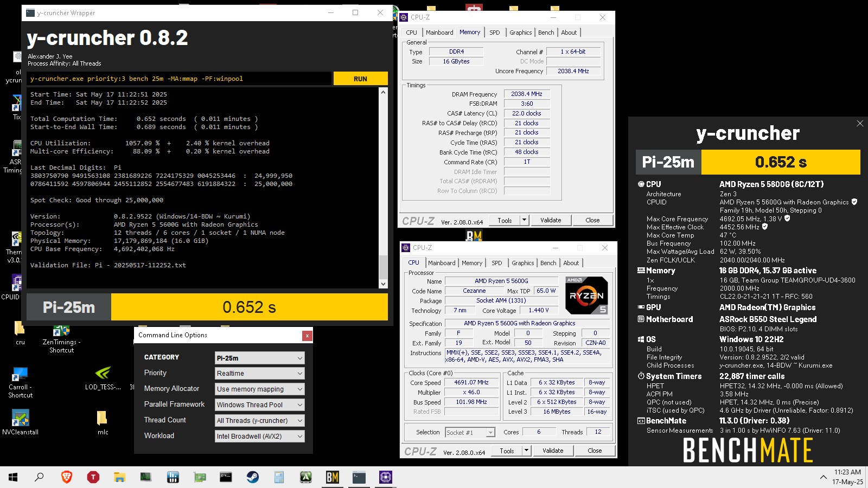
Task: Open Tools dropdown arrow in CPU tab CPU-Z
Action: point(526,451)
